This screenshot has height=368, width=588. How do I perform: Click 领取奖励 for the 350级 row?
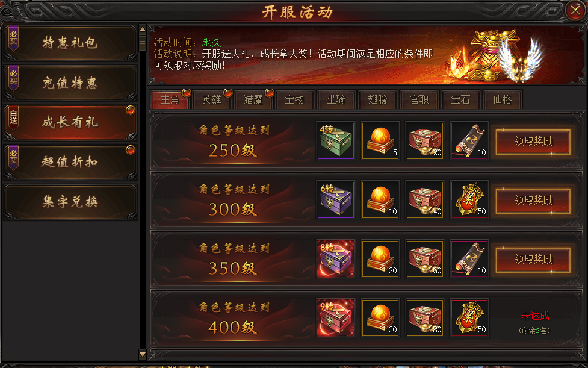tap(533, 259)
